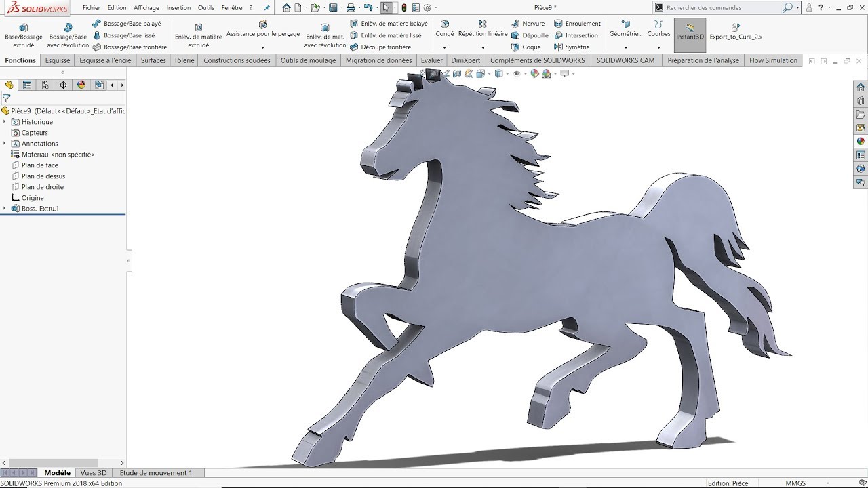Open search commands dropdown arrow

797,8
